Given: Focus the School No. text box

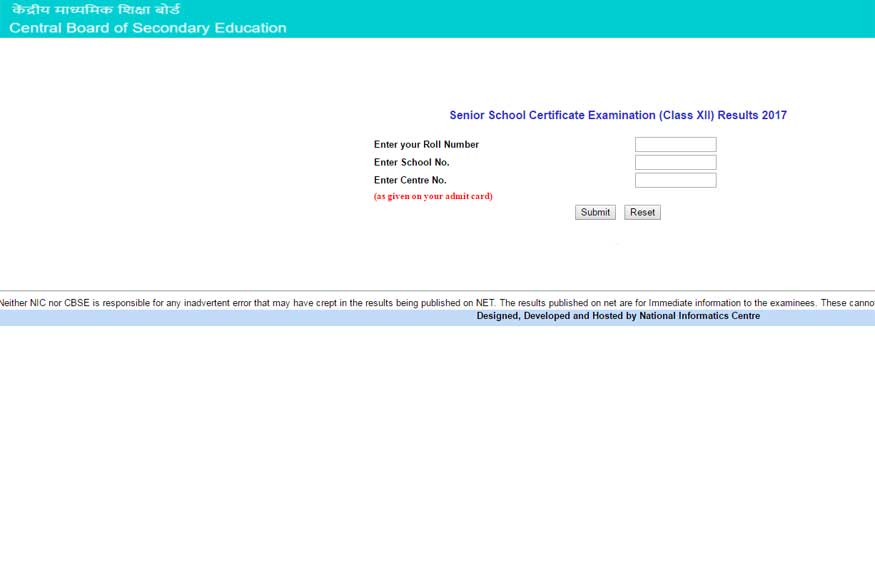Looking at the screenshot, I should (675, 163).
